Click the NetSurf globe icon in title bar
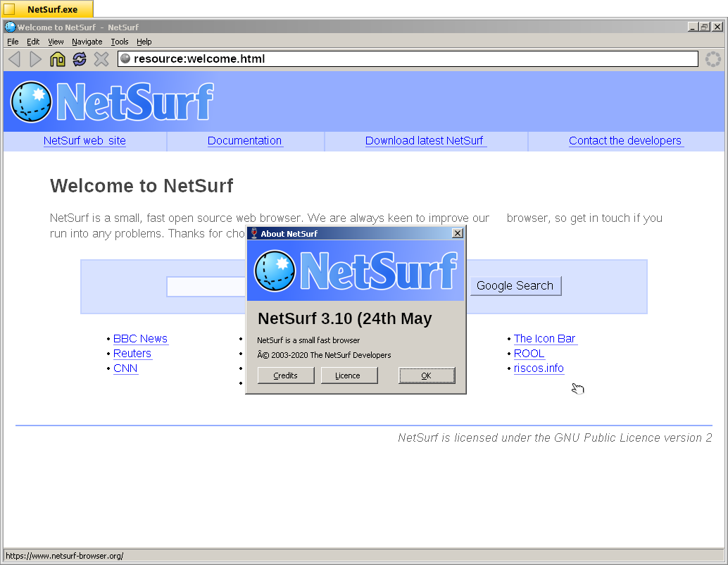 point(11,27)
